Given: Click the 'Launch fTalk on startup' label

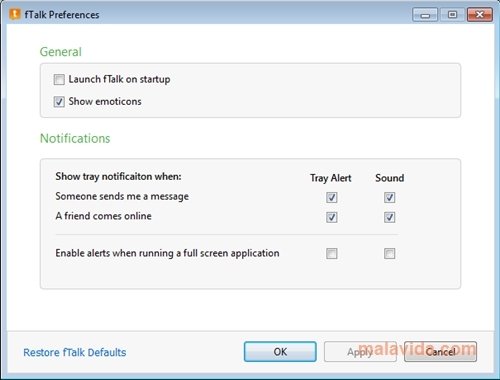Looking at the screenshot, I should (x=119, y=79).
